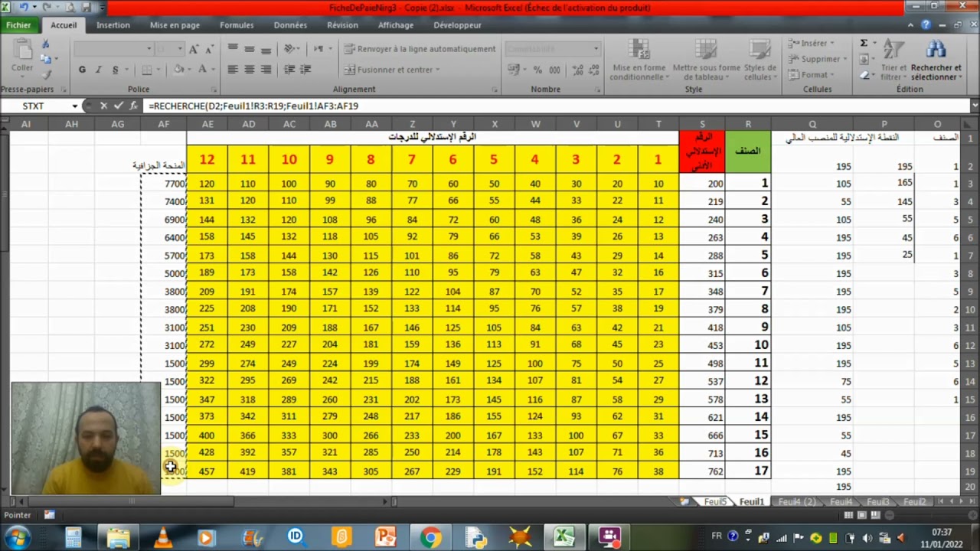Viewport: 980px width, 551px height.
Task: Switch to the Formules tab
Action: click(237, 24)
